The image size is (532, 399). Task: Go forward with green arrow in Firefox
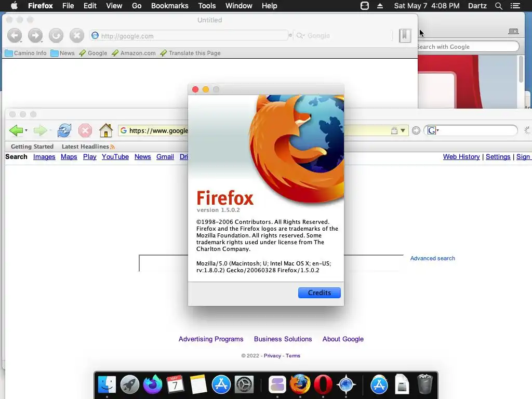(40, 130)
